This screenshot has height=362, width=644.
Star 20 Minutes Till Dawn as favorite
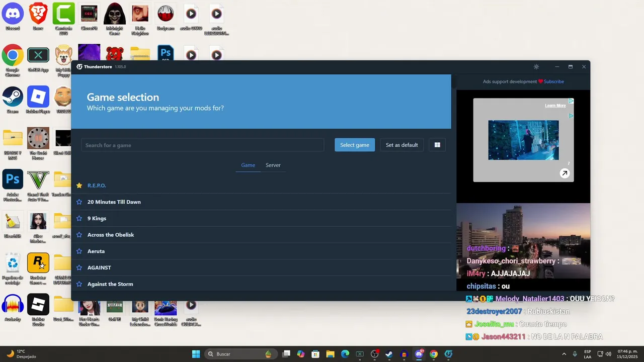pyautogui.click(x=79, y=202)
